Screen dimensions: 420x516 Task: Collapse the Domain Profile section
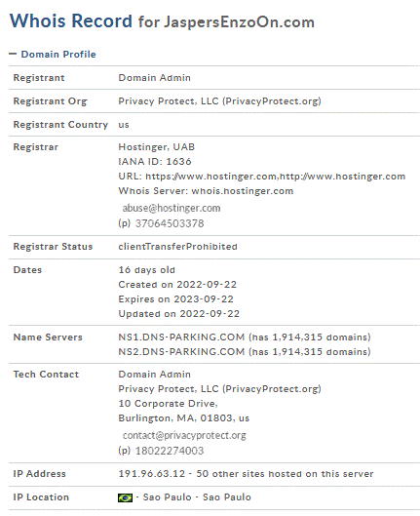tap(13, 54)
